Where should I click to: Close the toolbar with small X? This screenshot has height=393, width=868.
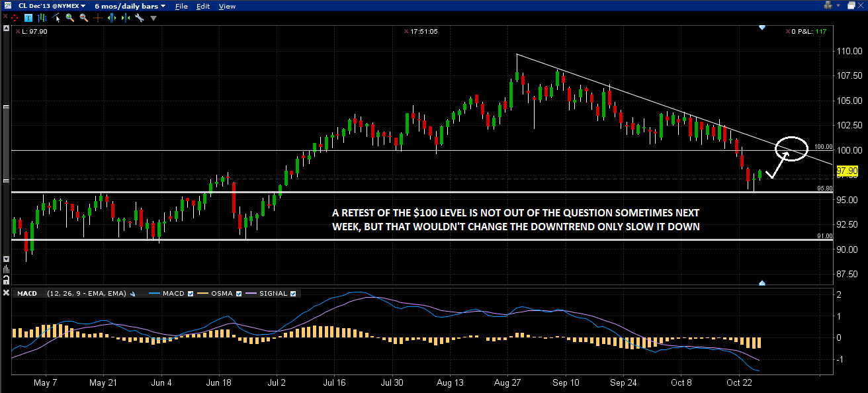[5, 16]
